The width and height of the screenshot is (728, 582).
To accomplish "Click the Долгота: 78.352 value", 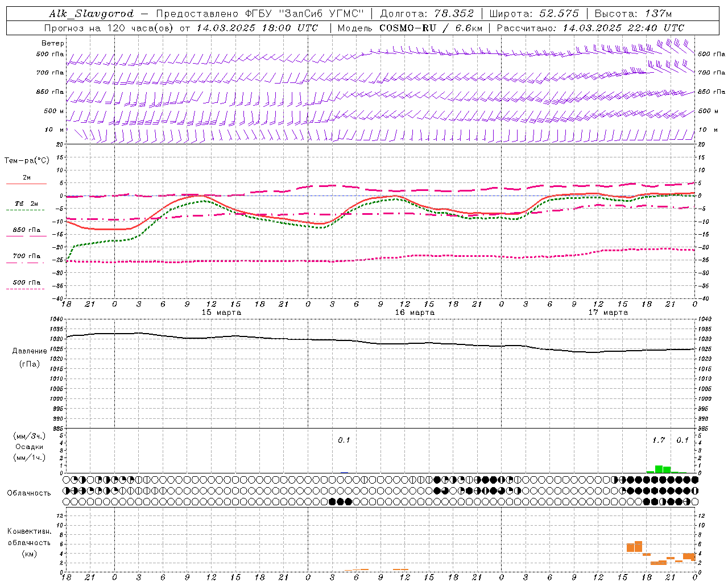I will (427, 14).
